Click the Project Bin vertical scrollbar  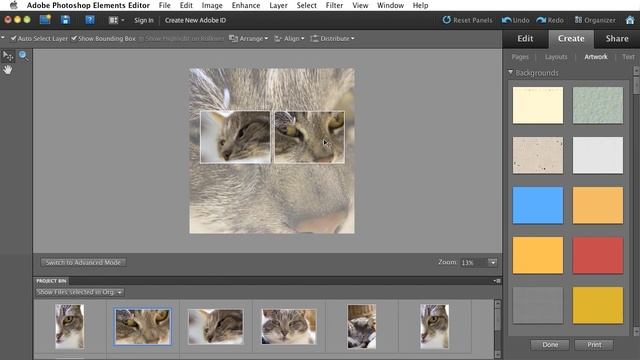(498, 329)
